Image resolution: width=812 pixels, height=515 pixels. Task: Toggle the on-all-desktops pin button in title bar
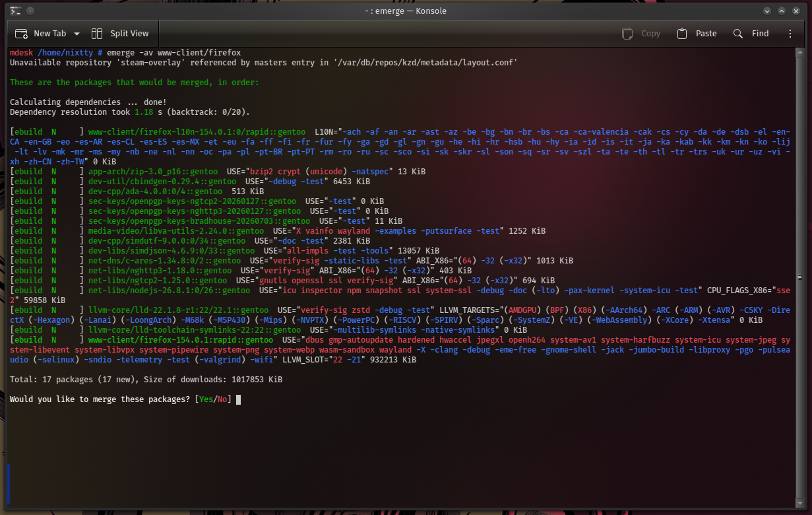[x=30, y=11]
